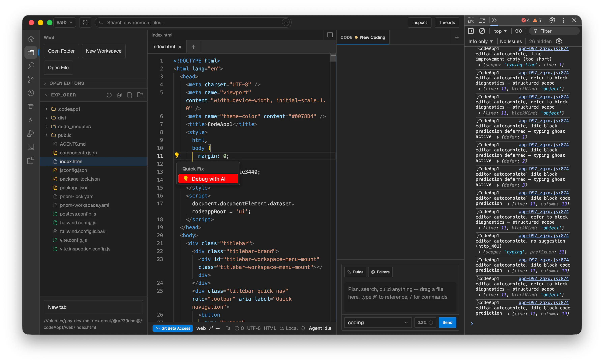Open the Info only log level dropdown
This screenshot has width=604, height=364.
point(480,41)
